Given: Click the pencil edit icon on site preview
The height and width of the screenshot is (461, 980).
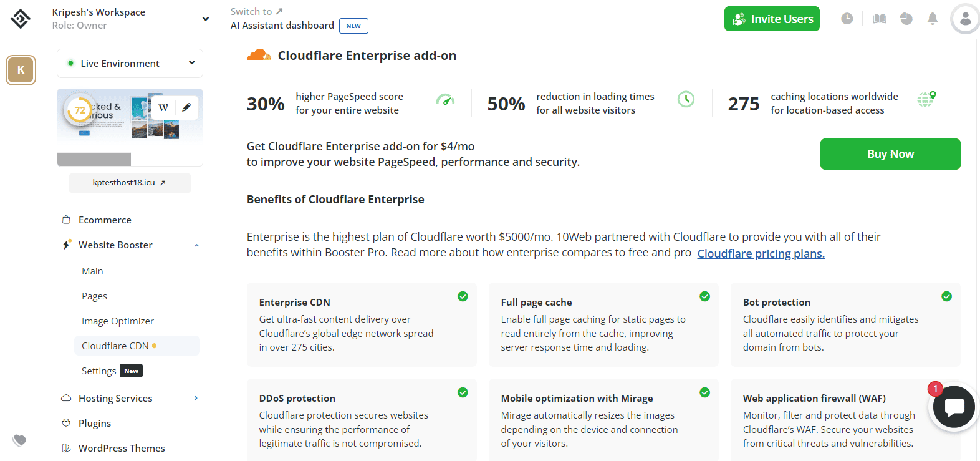Looking at the screenshot, I should pyautogui.click(x=186, y=107).
